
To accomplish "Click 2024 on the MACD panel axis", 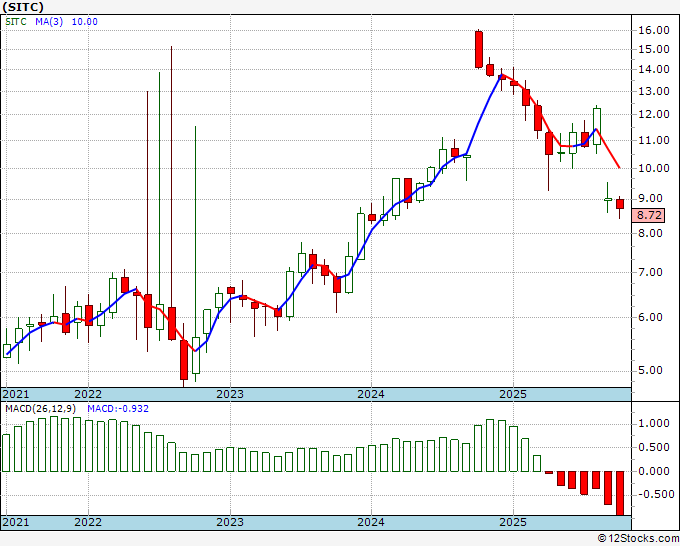I will pos(371,522).
